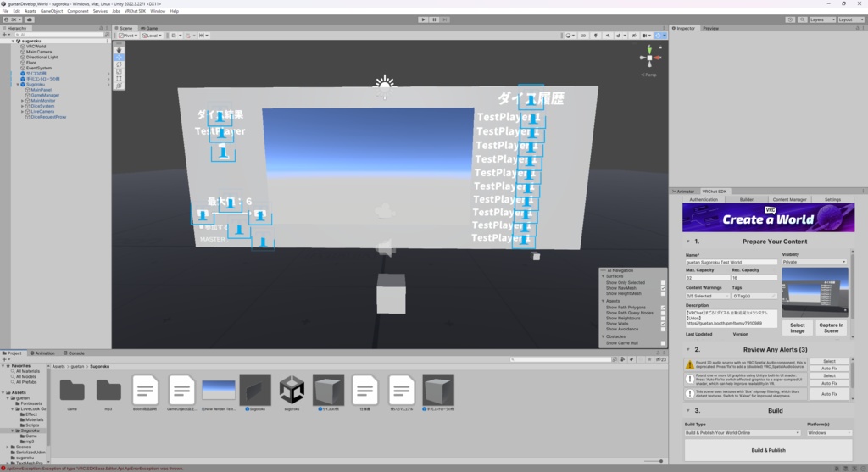Screen dimensions: 868x472
Task: Select the Move tool in scene toolbar
Action: pos(119,57)
